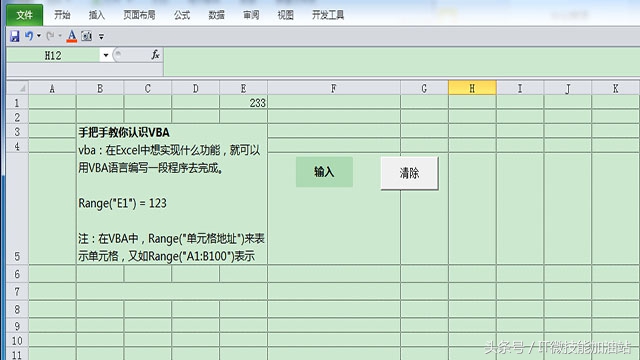Screen dimensions: 640x360
Task: Click the Select All corner triangle
Action: pyautogui.click(x=18, y=88)
